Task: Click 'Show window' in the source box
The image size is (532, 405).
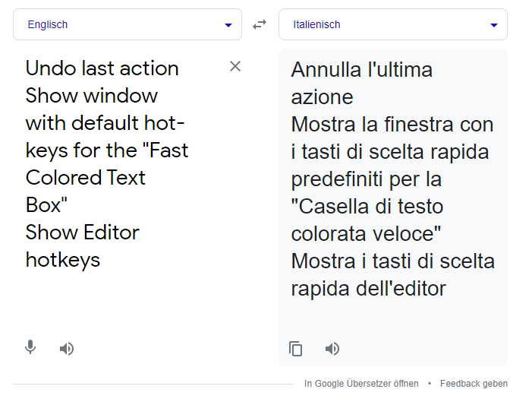Action: click(x=92, y=96)
